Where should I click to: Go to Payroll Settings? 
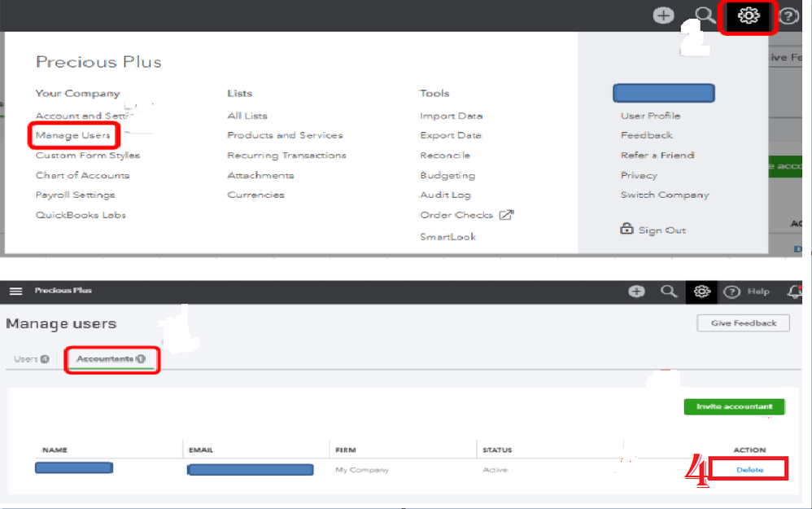[75, 195]
